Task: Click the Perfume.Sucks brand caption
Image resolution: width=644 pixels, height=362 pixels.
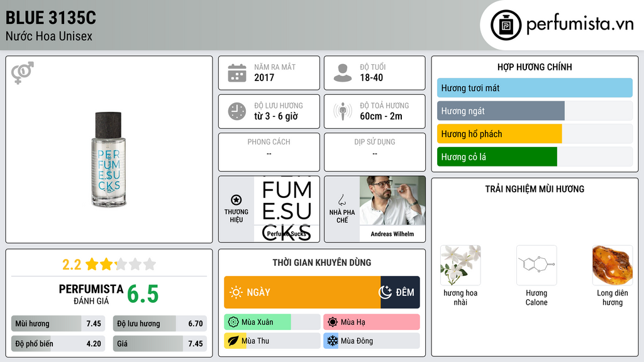Action: (x=287, y=234)
